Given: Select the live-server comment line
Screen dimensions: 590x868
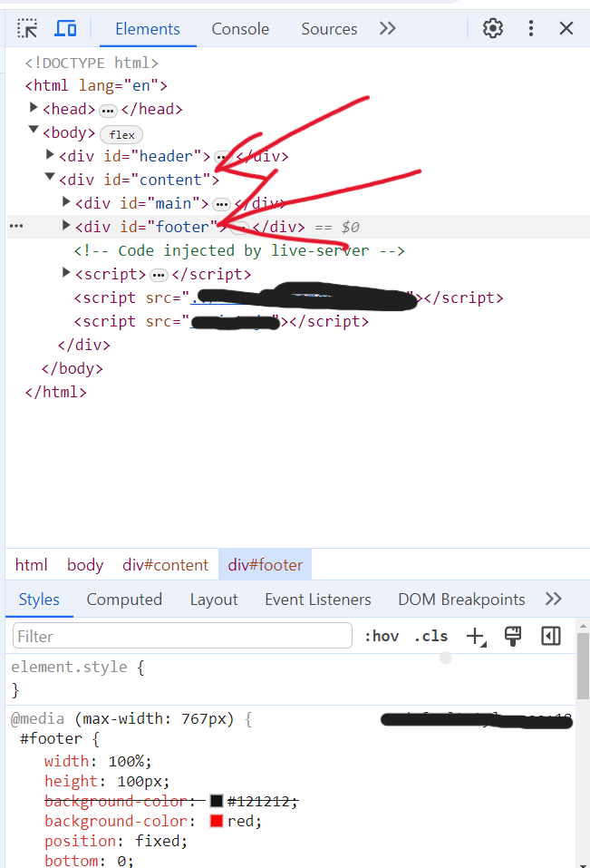Looking at the screenshot, I should [239, 250].
